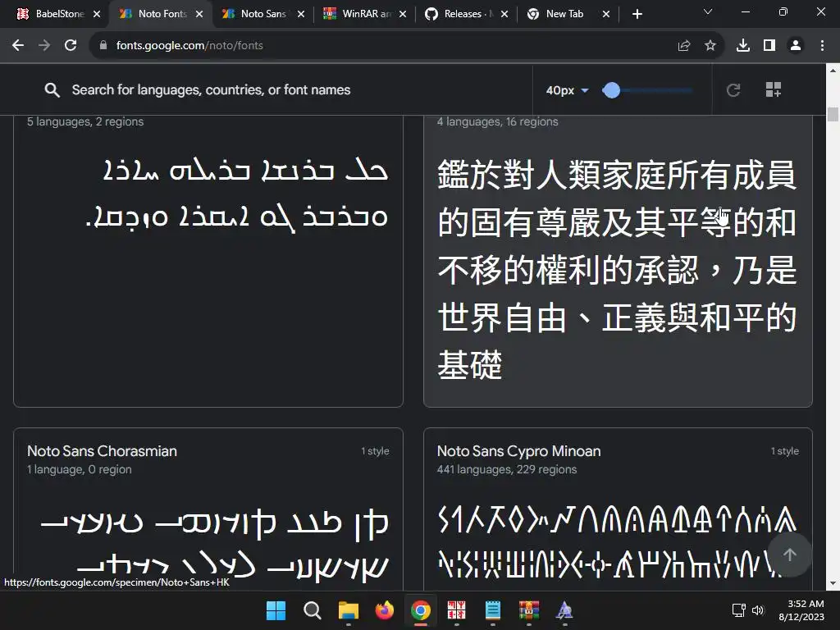Reload the page
The height and width of the screenshot is (630, 840).
tap(71, 46)
